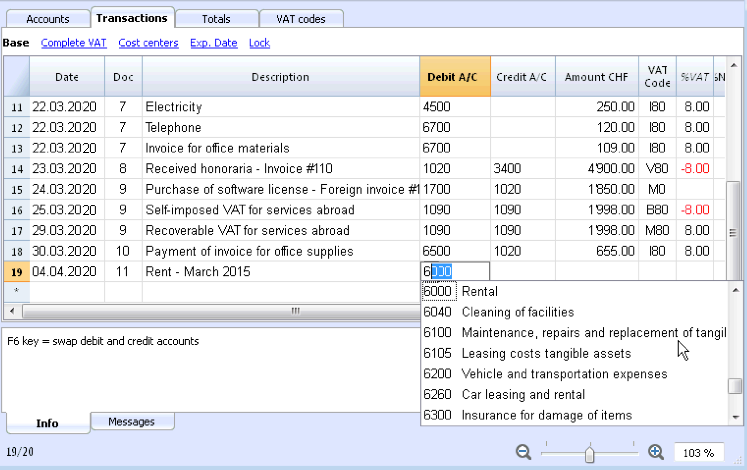
Task: Open the Messages tab
Action: [x=131, y=421]
